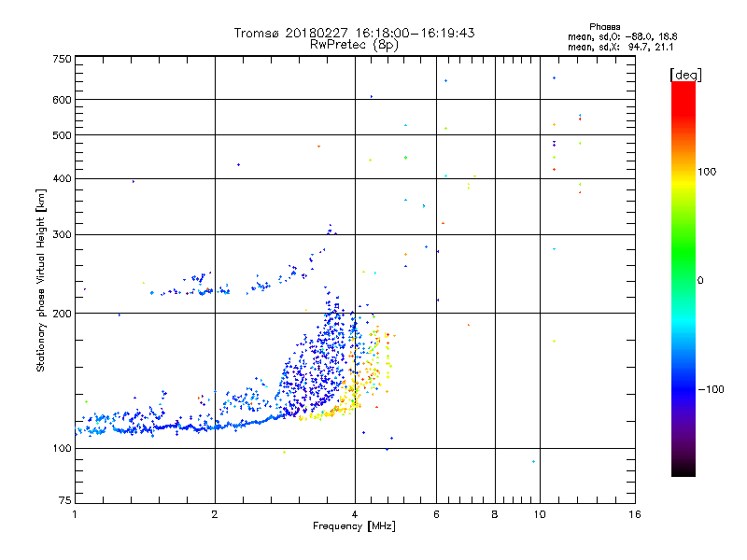Image resolution: width=747 pixels, height=560 pixels.
Task: Click the "Phases" heading text
Action: [604, 27]
